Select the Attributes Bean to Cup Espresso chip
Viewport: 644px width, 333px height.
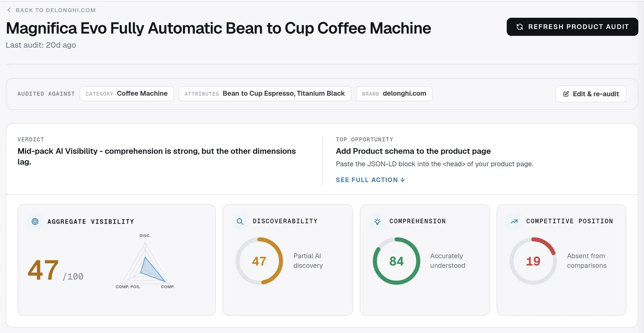coord(265,94)
